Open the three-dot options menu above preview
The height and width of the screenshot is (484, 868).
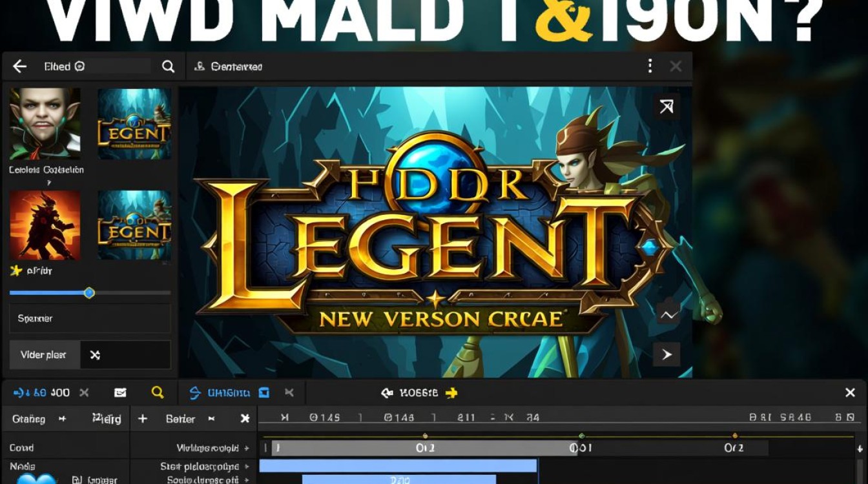pyautogui.click(x=650, y=66)
